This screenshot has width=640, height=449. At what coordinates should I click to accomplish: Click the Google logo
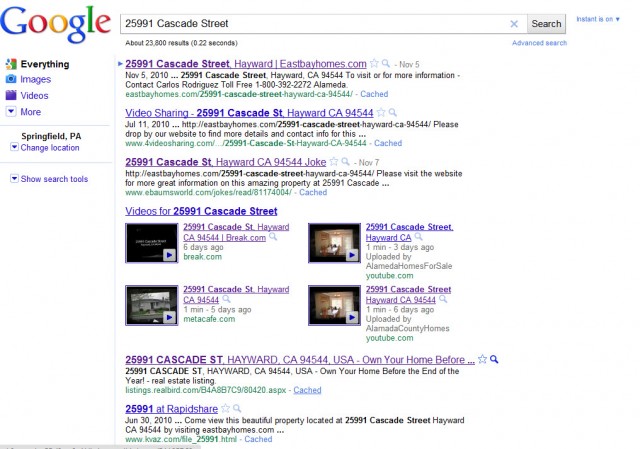click(56, 24)
